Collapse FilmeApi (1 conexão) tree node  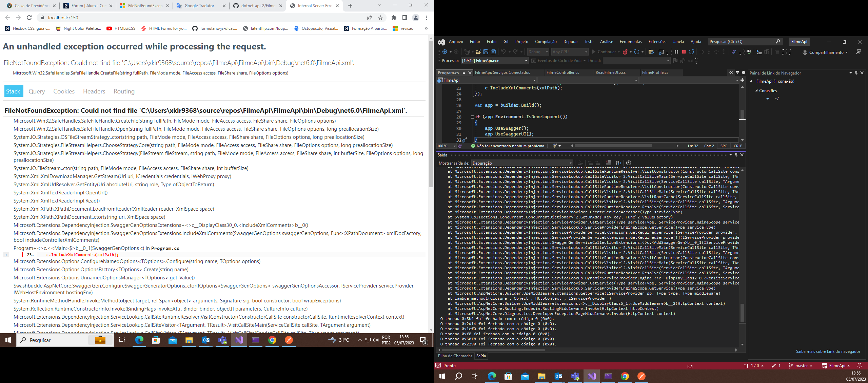click(x=751, y=81)
